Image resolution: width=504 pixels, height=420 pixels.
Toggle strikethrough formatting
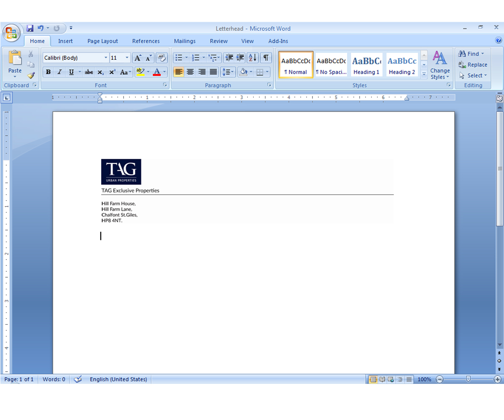pos(89,72)
